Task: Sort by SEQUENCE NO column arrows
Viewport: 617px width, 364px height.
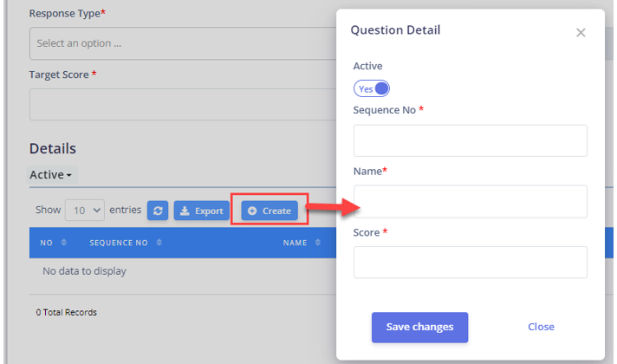Action: coord(159,243)
